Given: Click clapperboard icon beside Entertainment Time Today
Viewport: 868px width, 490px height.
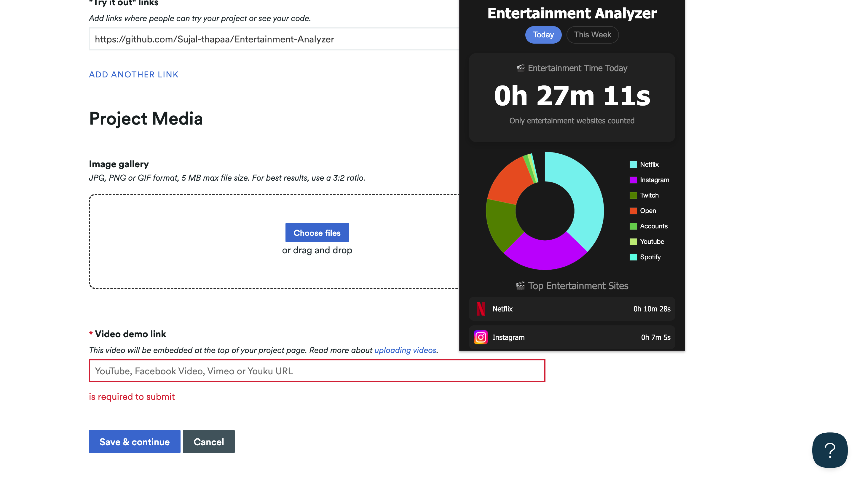Looking at the screenshot, I should click(x=521, y=68).
